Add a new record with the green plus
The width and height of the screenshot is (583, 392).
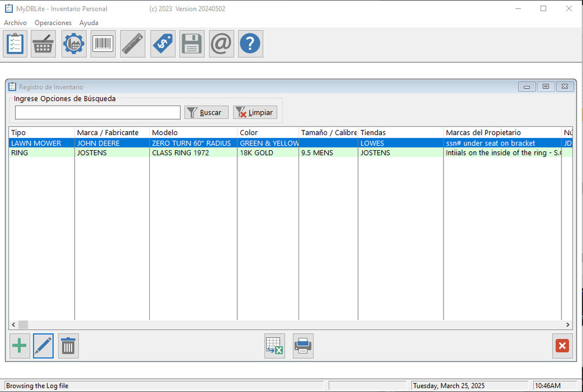coord(19,345)
